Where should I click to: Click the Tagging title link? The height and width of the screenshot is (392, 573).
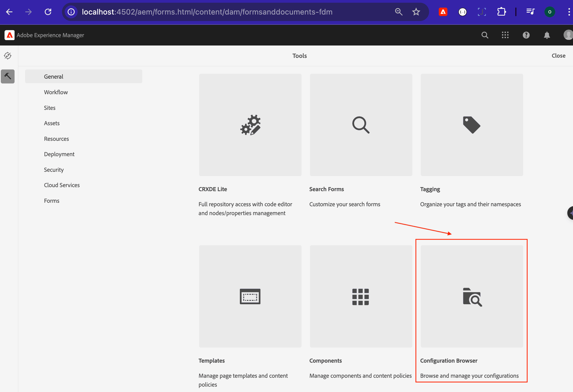pyautogui.click(x=430, y=189)
